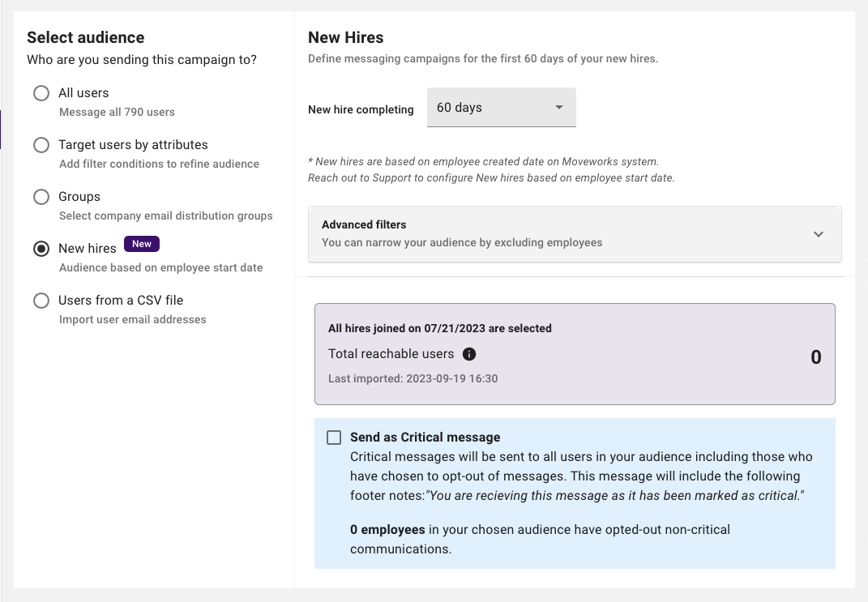Image resolution: width=868 pixels, height=602 pixels.
Task: Click the Target users by attributes label
Action: click(133, 145)
